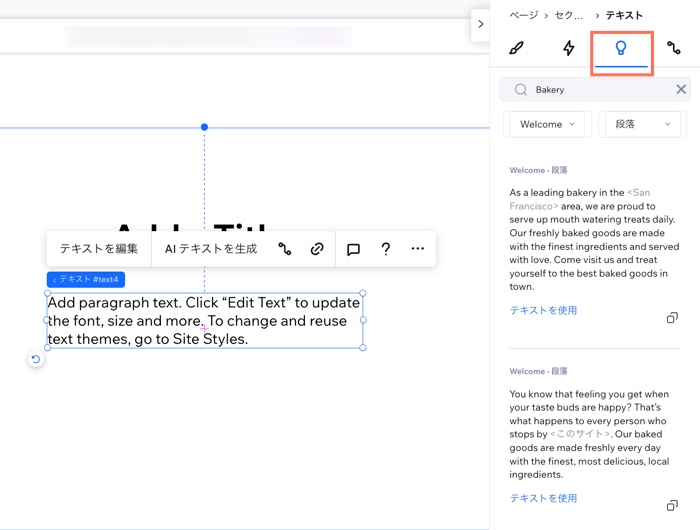Click AI テキストを生成 button
The height and width of the screenshot is (530, 700).
(210, 249)
